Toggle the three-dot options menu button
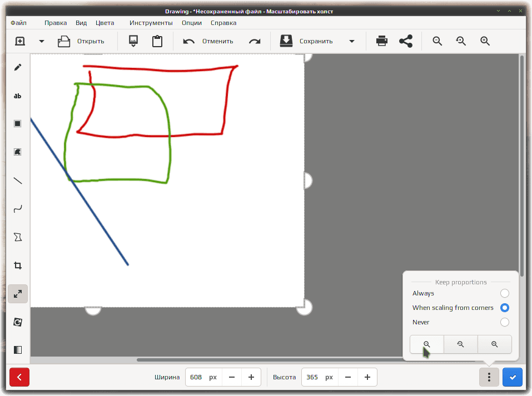Screen dimensions: 532x396 (x=489, y=377)
